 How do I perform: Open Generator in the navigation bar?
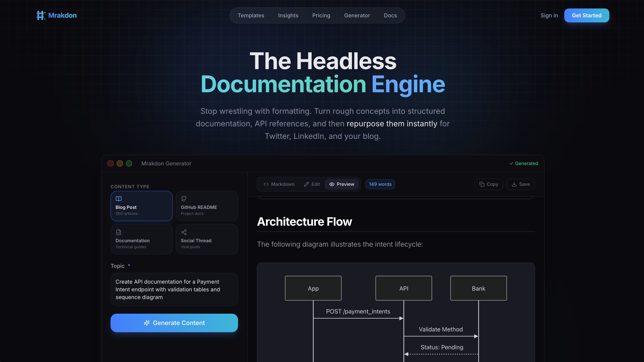[357, 15]
